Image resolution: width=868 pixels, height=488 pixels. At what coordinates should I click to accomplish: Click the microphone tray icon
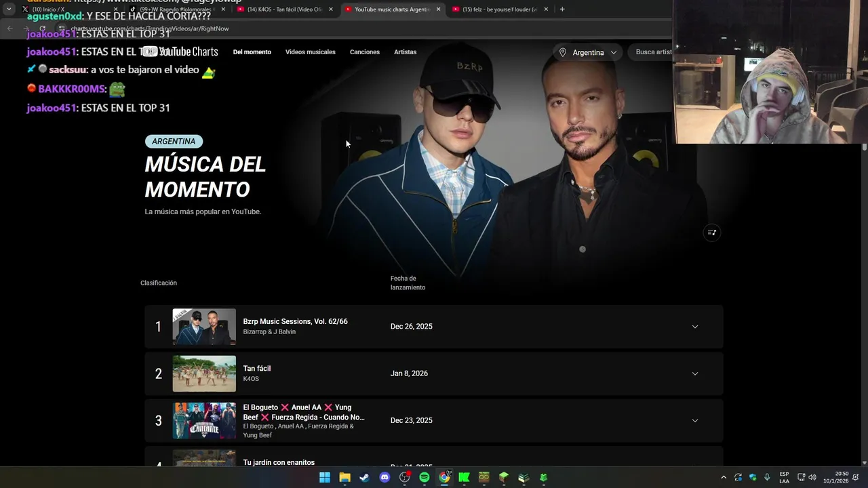pyautogui.click(x=767, y=477)
